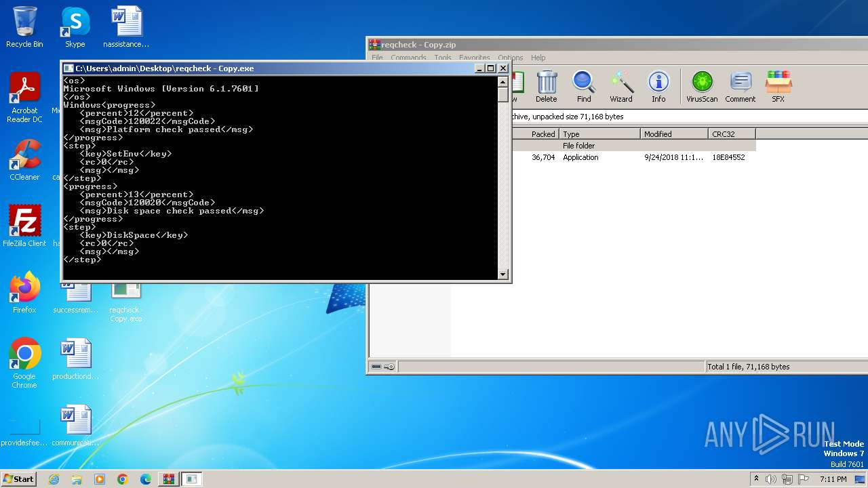Sort by the CRC32 column header
868x488 pixels.
tap(732, 134)
